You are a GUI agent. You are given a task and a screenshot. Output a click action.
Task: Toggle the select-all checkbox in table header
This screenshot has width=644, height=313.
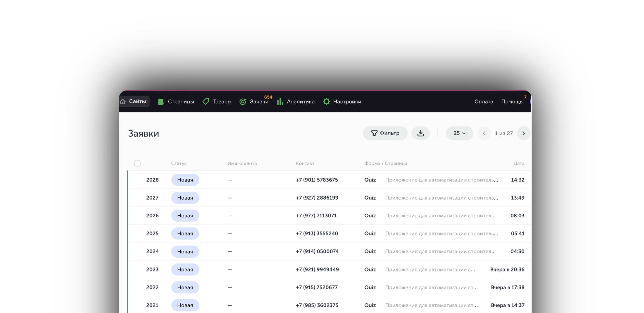[x=137, y=163]
